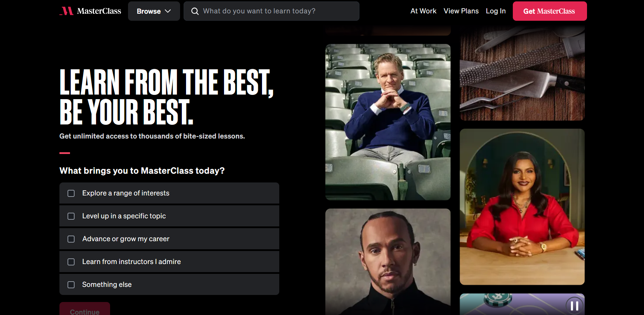Click the Continue button
Screen dimensions: 644x315
[85, 309]
